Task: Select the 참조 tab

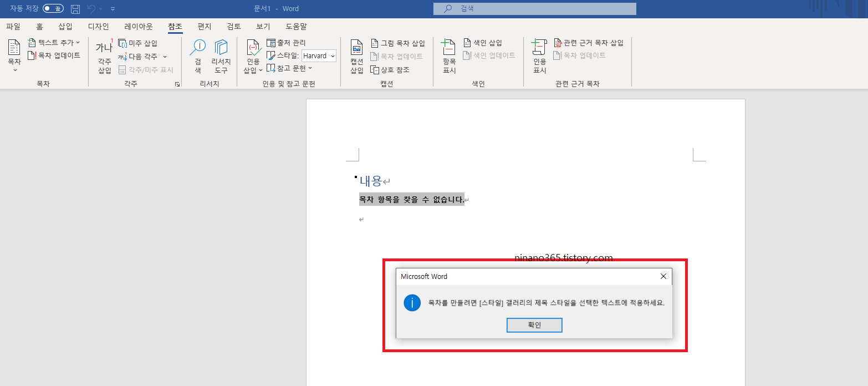Action: tap(175, 26)
